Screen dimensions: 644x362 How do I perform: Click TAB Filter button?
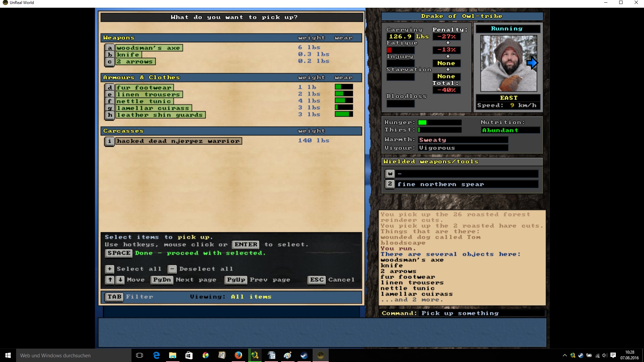[x=114, y=297]
